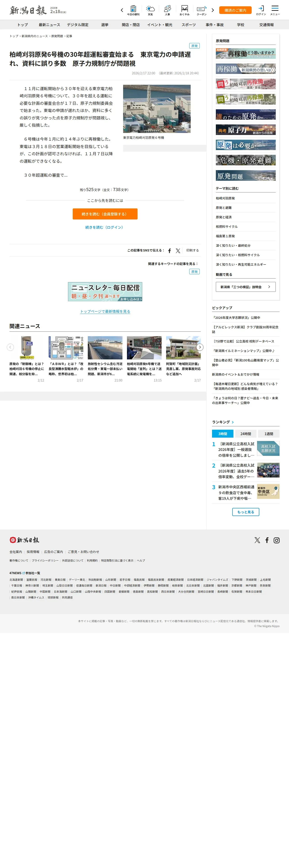The height and width of the screenshot is (868, 289).
Task: Open the 最新ニュース menu
Action: click(50, 25)
